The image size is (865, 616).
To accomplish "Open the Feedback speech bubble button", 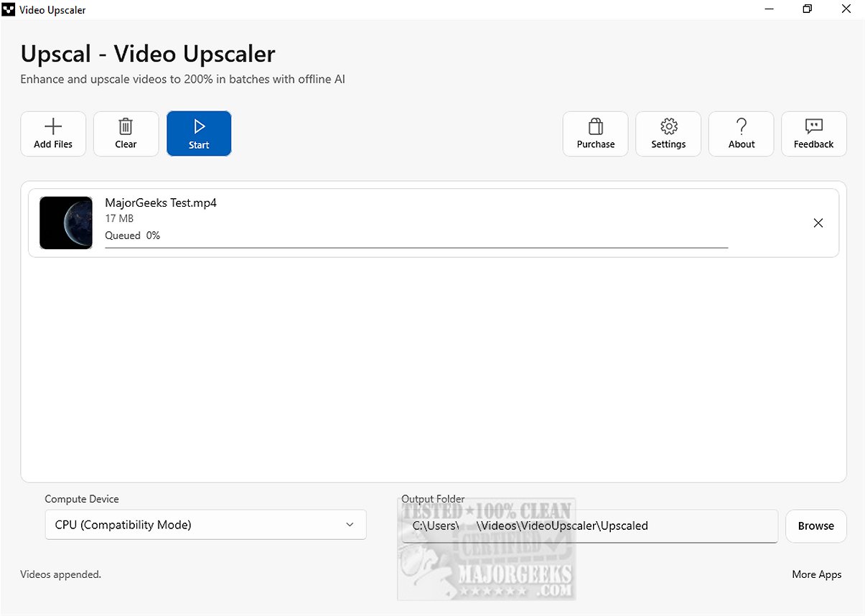I will (814, 134).
